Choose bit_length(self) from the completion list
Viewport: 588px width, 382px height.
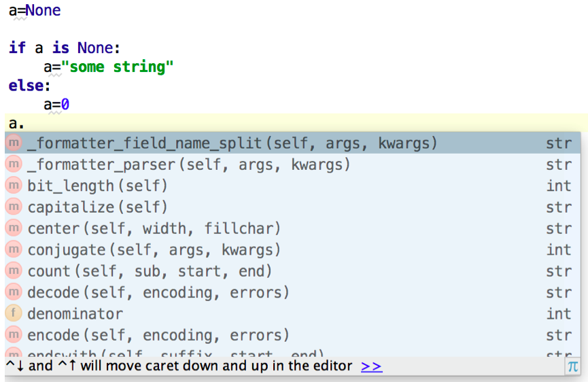point(97,186)
